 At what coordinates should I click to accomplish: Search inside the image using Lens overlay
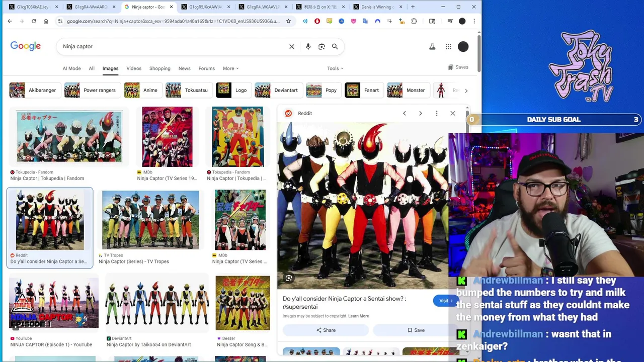pyautogui.click(x=288, y=278)
